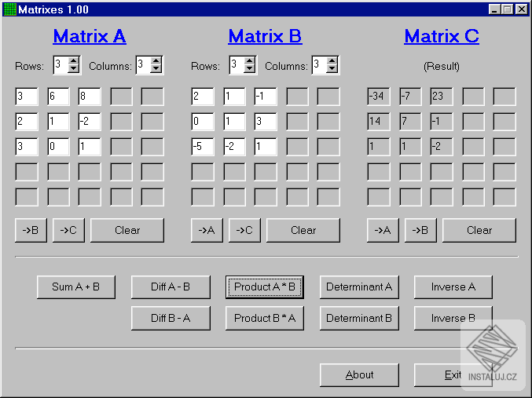
Task: Compute Diff A - B
Action: pos(171,287)
